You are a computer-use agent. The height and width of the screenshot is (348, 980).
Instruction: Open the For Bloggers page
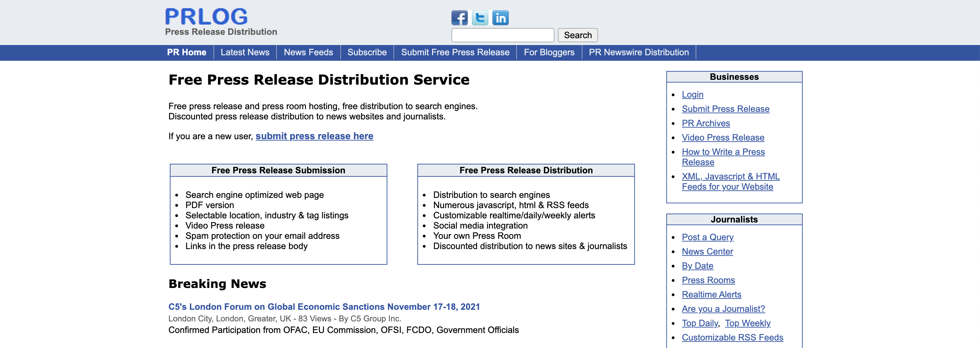click(549, 53)
